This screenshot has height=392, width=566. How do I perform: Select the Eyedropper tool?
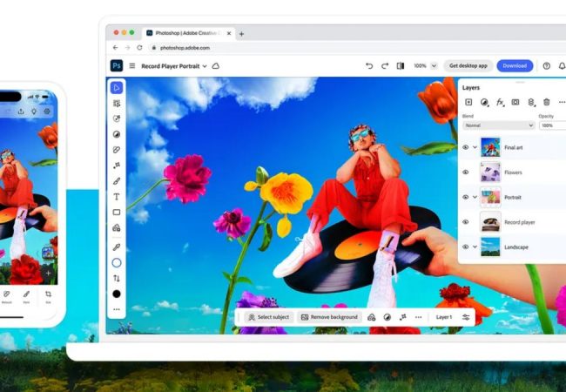(x=116, y=247)
